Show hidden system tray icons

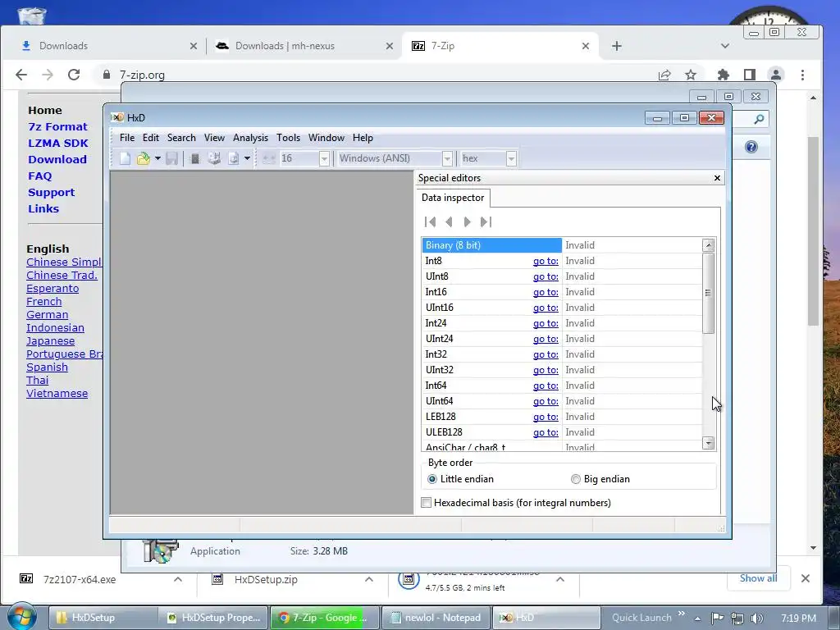tap(697, 619)
